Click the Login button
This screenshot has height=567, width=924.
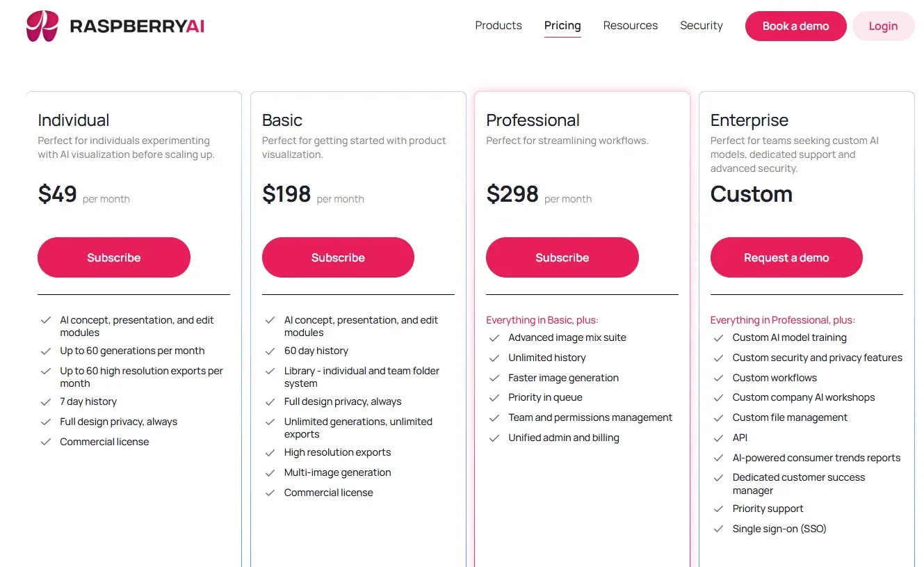click(883, 26)
